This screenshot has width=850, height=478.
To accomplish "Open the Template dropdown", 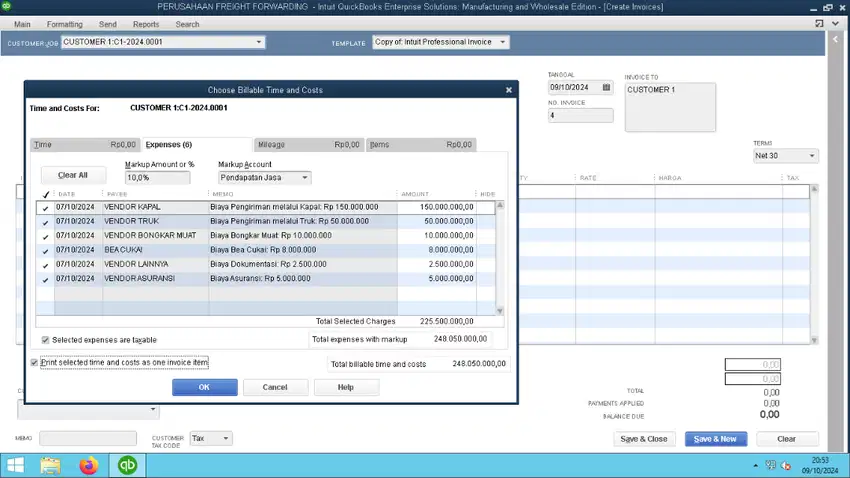I will tap(503, 42).
